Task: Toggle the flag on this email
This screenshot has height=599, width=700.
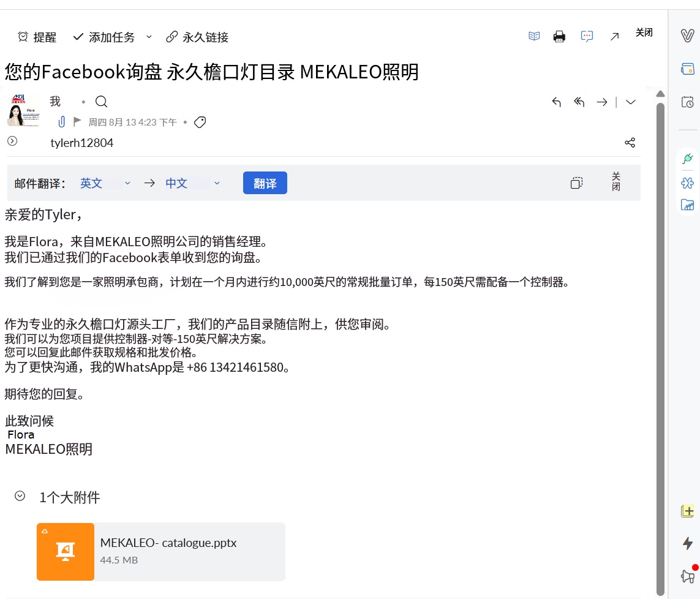Action: 77,121
